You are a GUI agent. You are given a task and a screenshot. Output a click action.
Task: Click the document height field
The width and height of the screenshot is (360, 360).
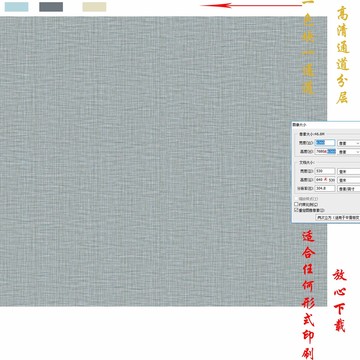(325, 180)
